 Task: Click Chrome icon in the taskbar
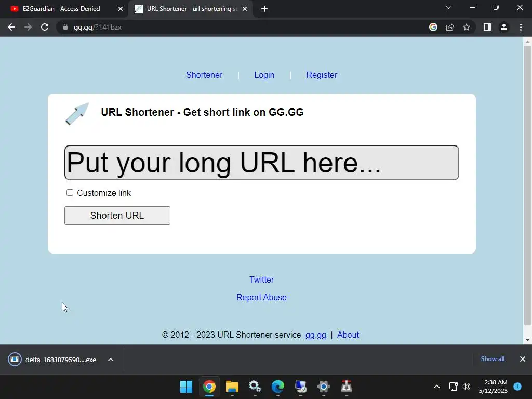[x=209, y=387]
